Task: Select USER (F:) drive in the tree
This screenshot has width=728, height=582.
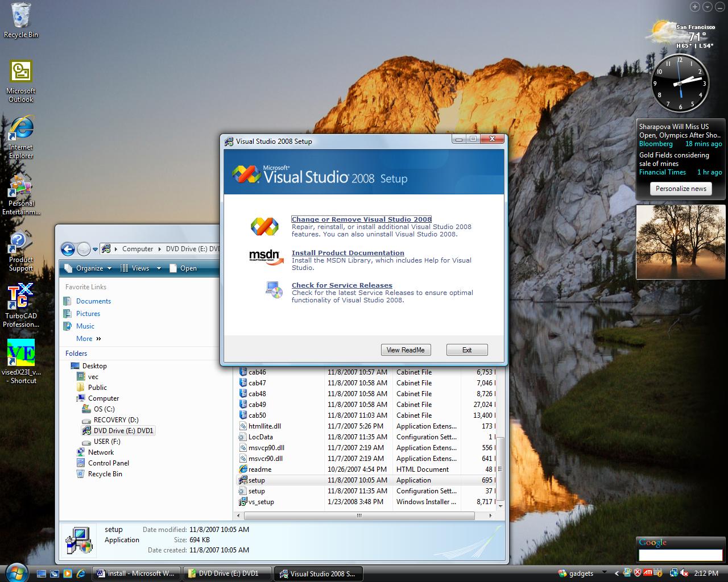Action: click(107, 442)
